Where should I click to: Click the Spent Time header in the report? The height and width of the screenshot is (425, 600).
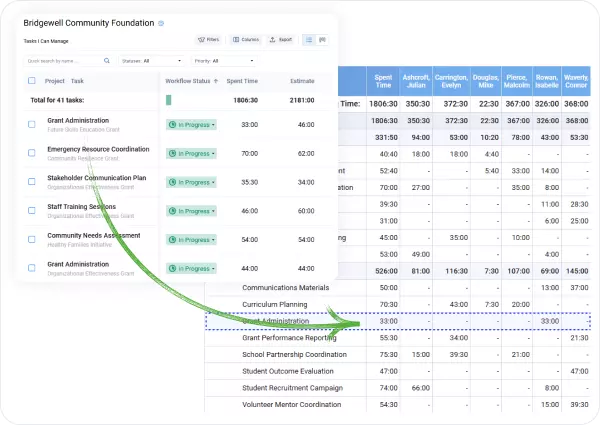[x=383, y=81]
